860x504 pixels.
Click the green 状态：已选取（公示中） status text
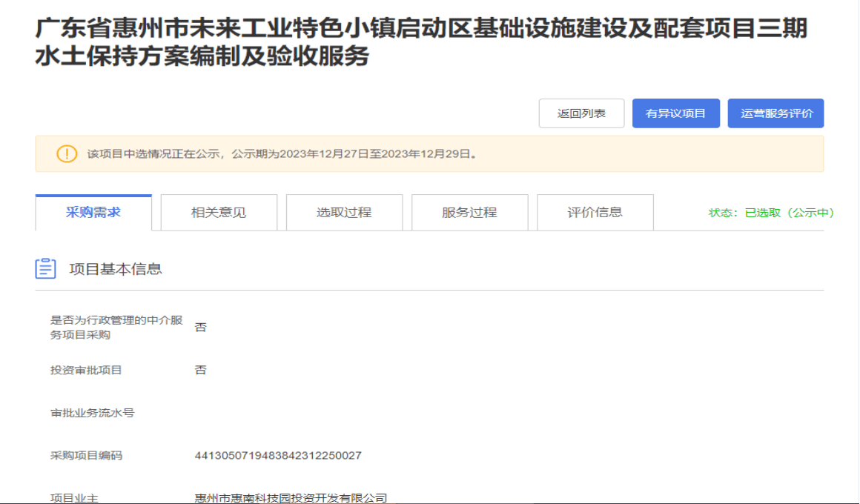click(771, 213)
